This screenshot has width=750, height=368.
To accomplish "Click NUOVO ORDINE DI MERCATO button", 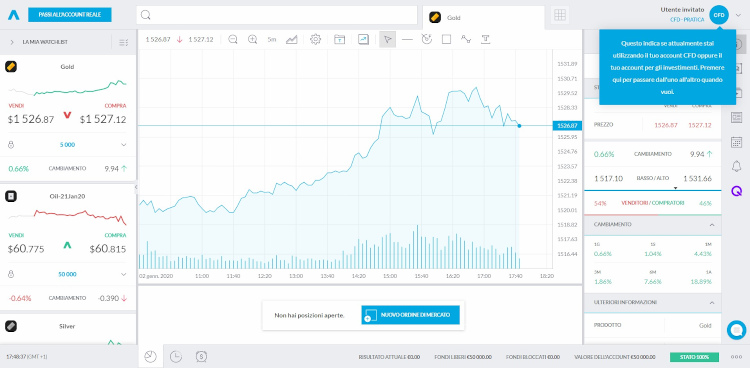I will point(410,315).
